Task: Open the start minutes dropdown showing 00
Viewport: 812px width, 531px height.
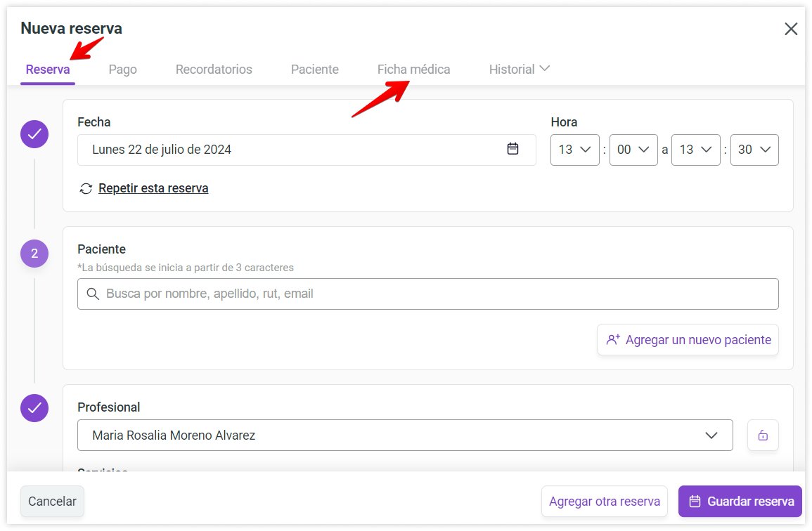Action: pos(633,150)
